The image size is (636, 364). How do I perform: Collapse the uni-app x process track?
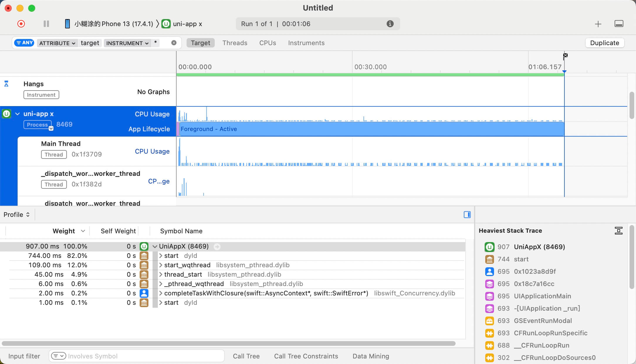point(18,114)
